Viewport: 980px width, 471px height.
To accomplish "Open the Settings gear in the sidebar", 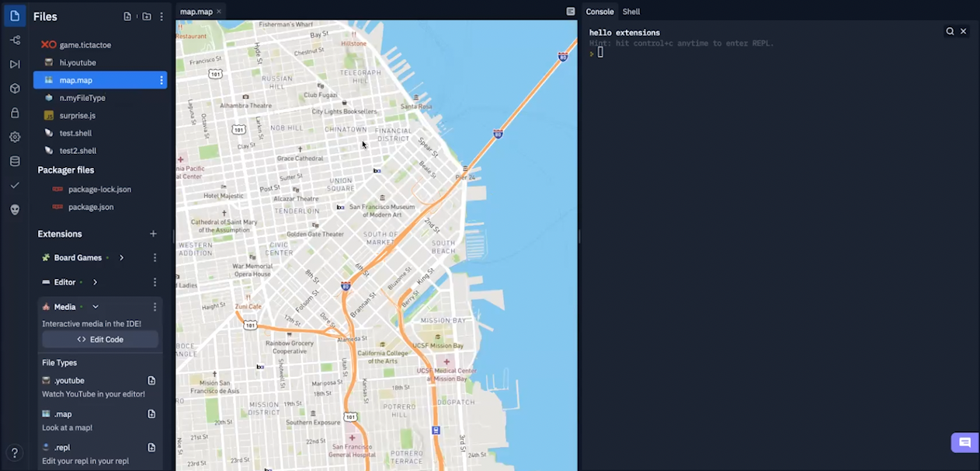I will click(x=15, y=136).
